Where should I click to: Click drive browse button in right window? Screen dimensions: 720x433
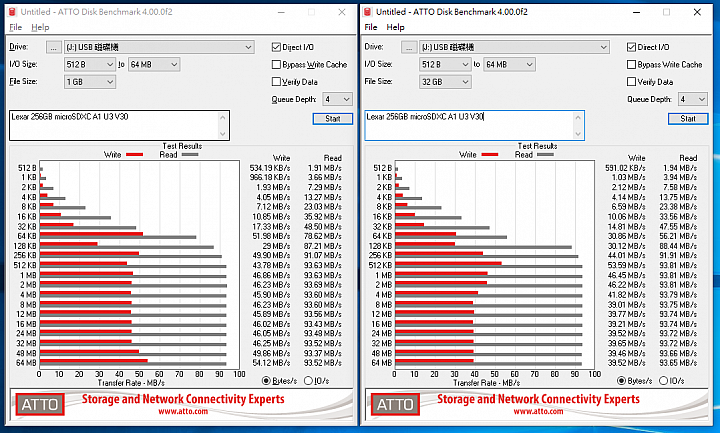point(409,47)
